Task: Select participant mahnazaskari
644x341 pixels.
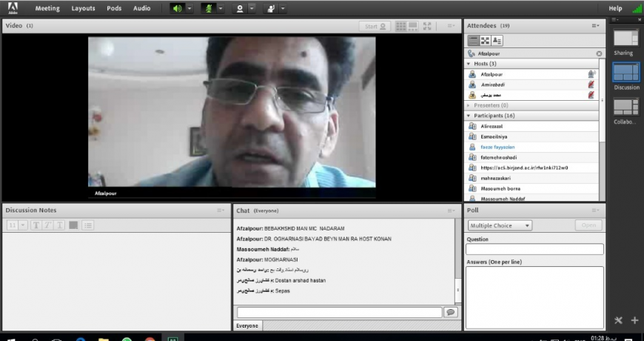Action: tap(531, 179)
